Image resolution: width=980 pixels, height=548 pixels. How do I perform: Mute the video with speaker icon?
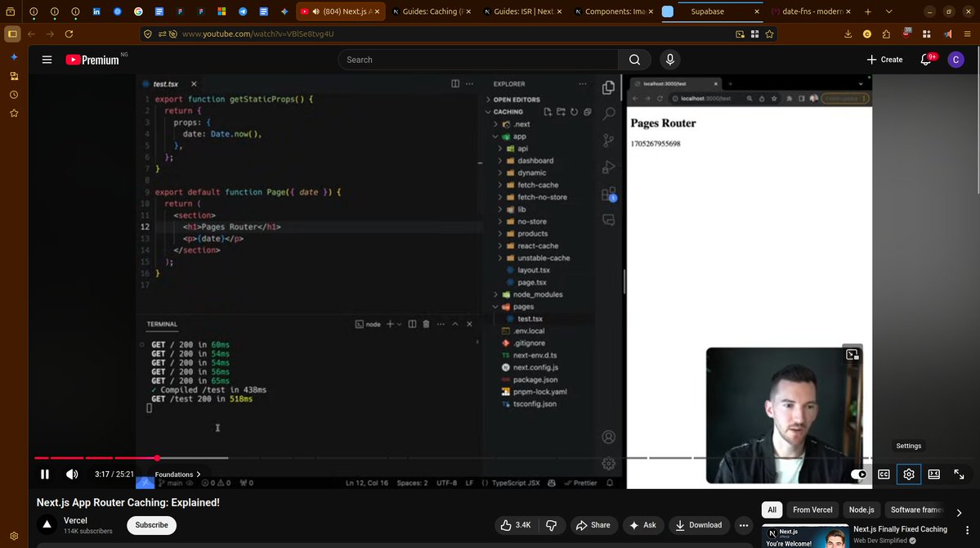tap(72, 474)
